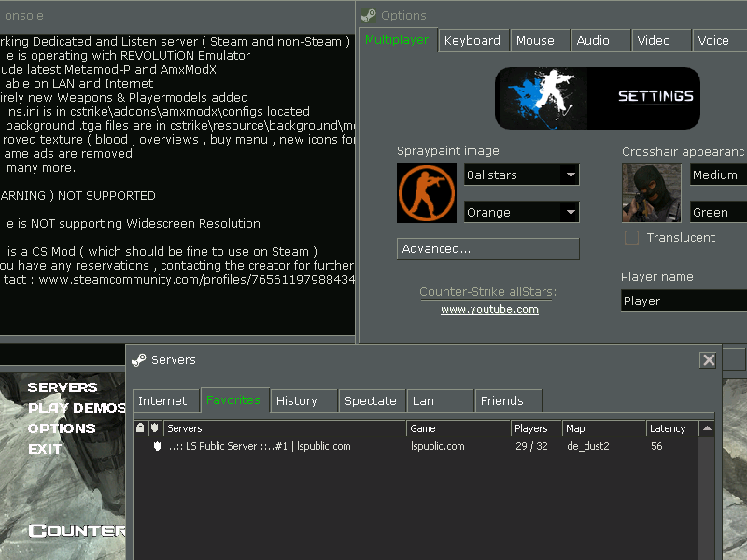Click the Steam logo in the Servers title bar

point(139,359)
